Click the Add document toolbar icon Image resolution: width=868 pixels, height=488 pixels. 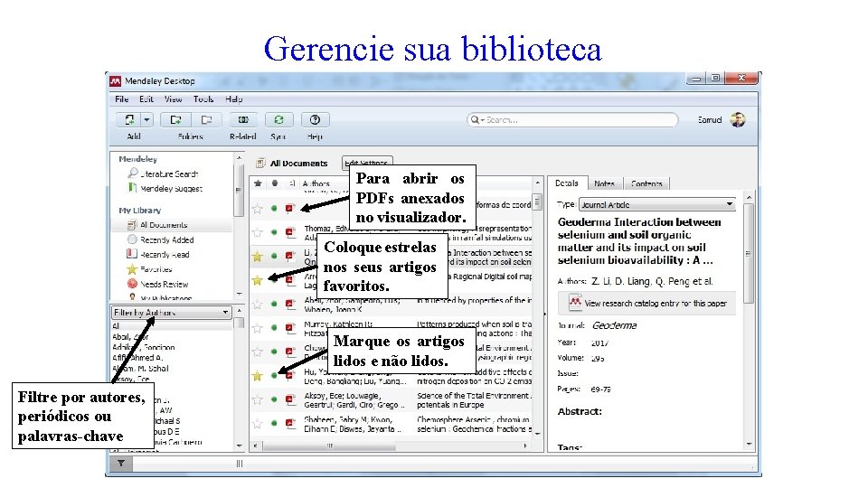coord(129,119)
